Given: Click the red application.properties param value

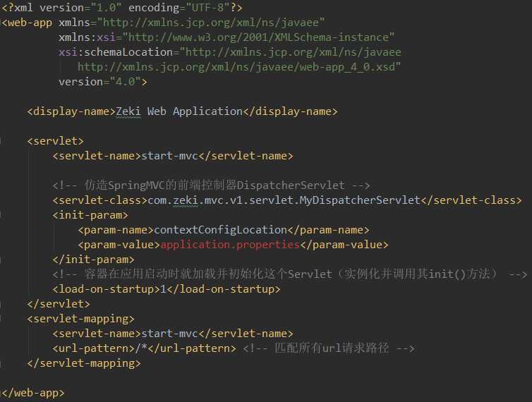Looking at the screenshot, I should tap(230, 245).
